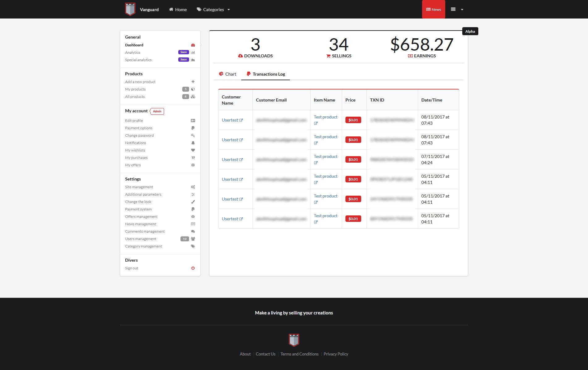Click the $0.01 price badge dated 07/11/2017
This screenshot has height=370, width=588.
click(353, 160)
